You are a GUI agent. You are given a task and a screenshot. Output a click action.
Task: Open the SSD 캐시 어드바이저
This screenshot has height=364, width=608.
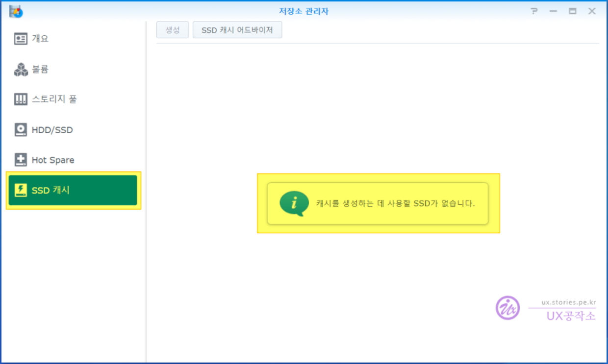(x=237, y=30)
